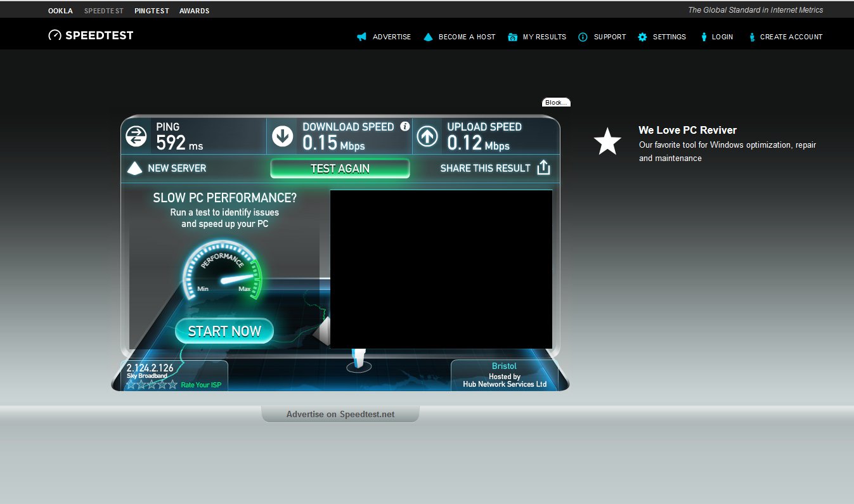Click the performance gauge dial graphic
854x504 pixels.
click(x=222, y=271)
